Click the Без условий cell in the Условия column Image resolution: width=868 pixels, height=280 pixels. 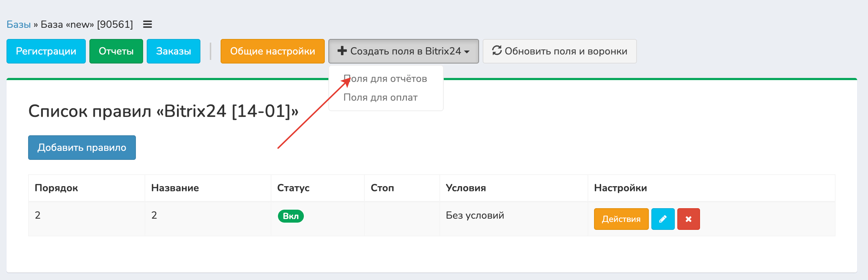(475, 215)
